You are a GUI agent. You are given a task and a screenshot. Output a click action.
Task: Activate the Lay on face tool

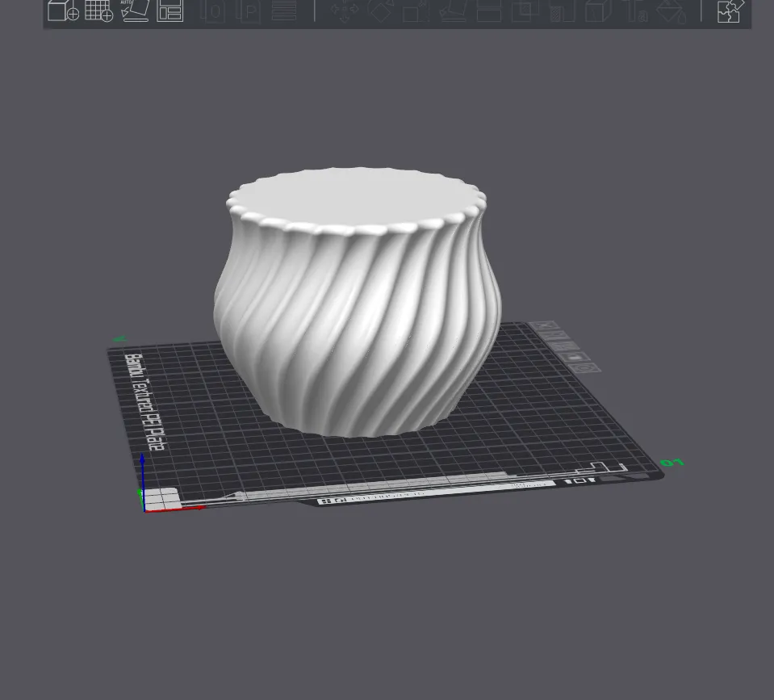point(452,11)
